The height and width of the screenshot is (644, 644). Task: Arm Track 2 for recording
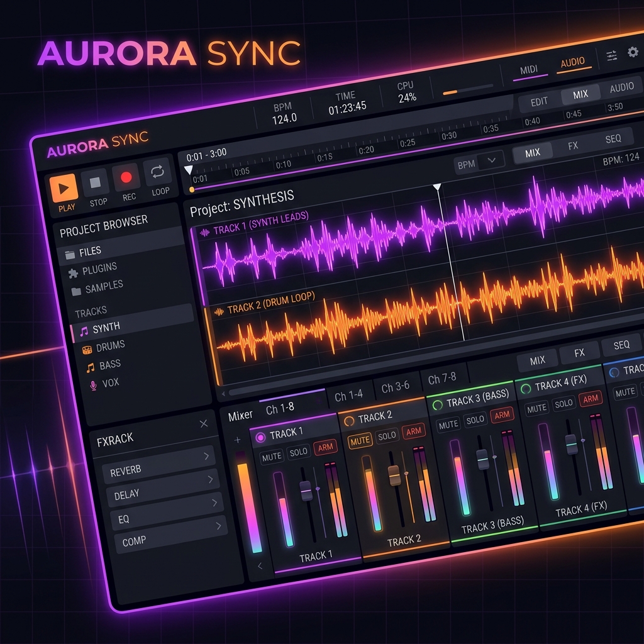414,431
